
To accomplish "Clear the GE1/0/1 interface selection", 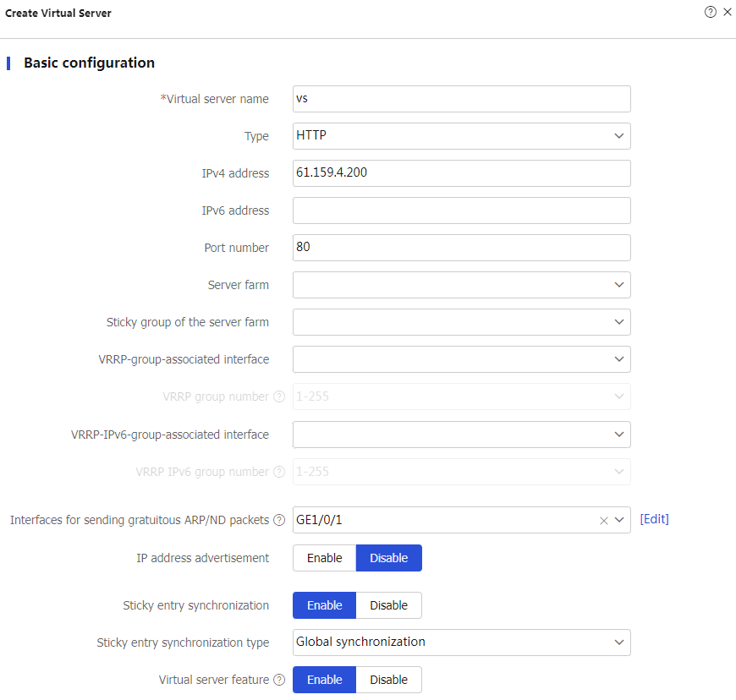I will (x=604, y=521).
